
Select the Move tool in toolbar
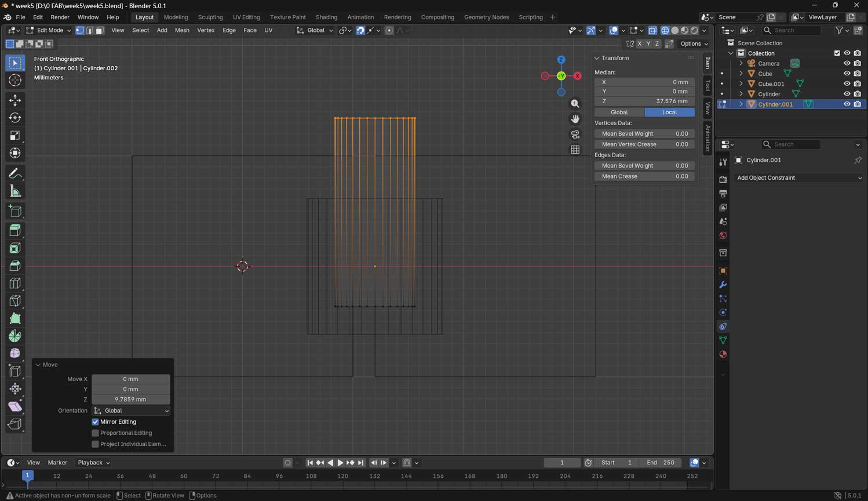pos(15,100)
